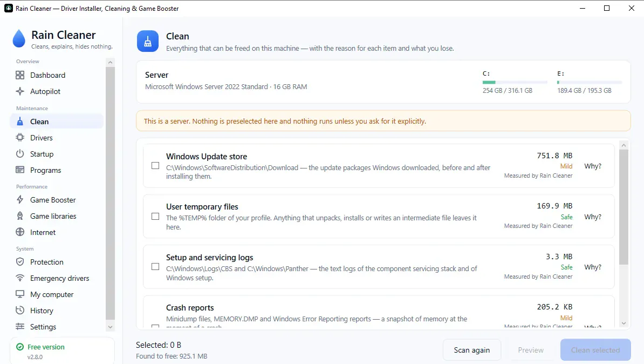Click the cleanup list scrollbar thumb
The height and width of the screenshot is (364, 644).
coord(624,207)
